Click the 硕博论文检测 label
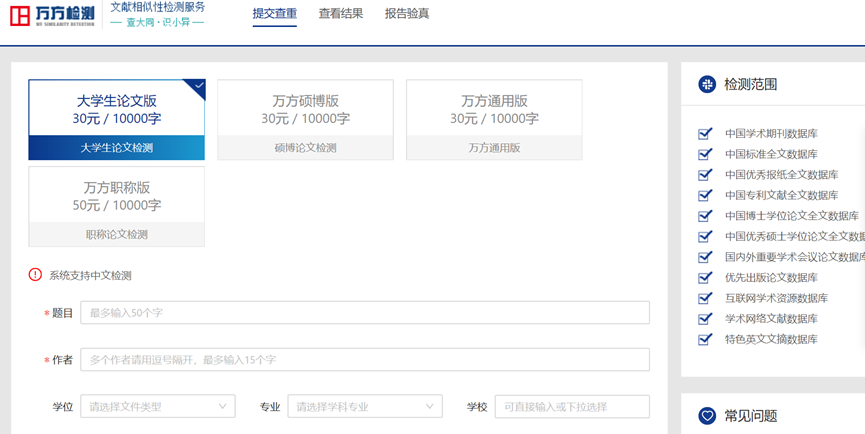This screenshot has width=865, height=434. click(x=306, y=148)
